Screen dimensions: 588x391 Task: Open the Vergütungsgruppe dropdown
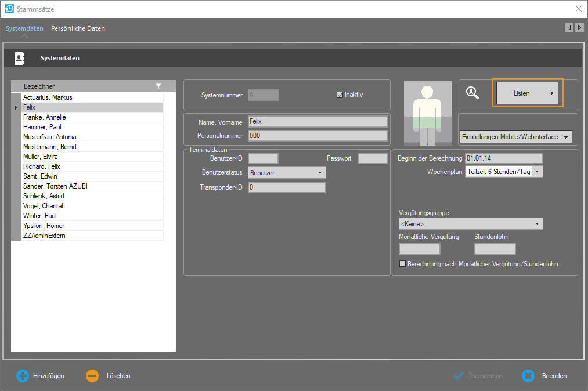coord(537,224)
